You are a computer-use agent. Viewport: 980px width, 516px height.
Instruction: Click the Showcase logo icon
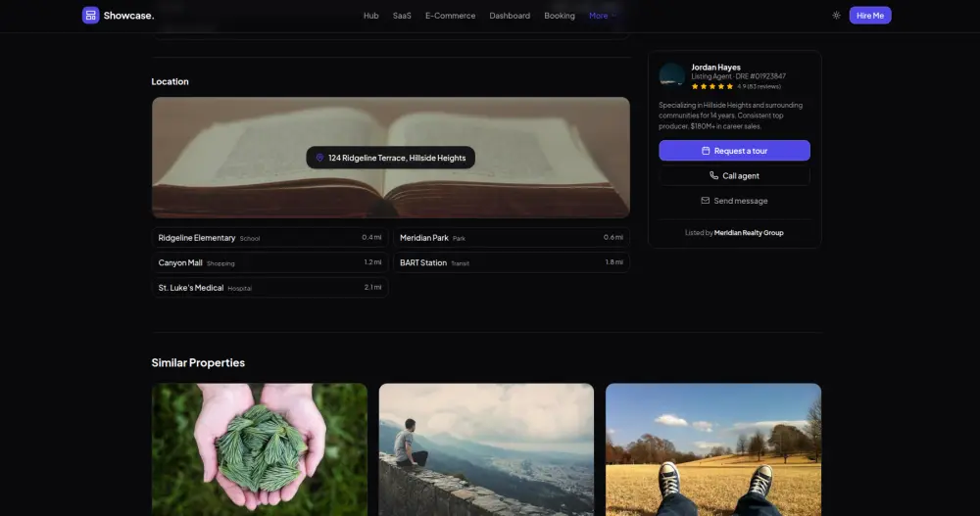[90, 15]
